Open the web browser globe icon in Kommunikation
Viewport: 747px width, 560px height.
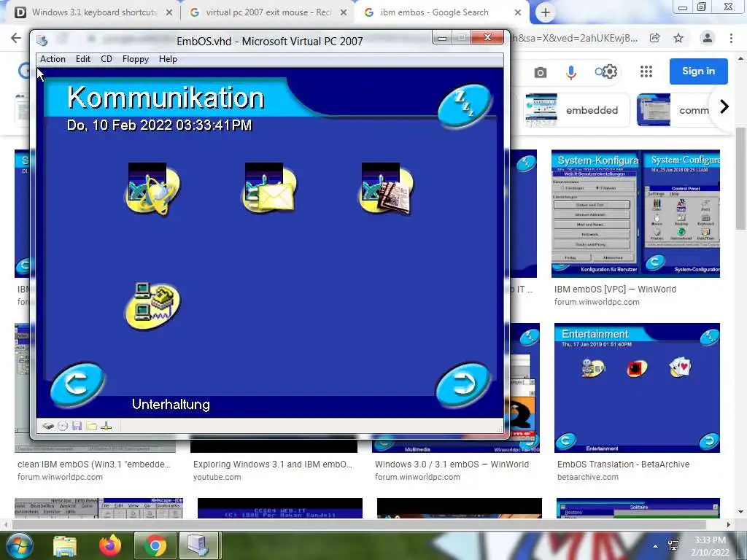click(x=153, y=190)
